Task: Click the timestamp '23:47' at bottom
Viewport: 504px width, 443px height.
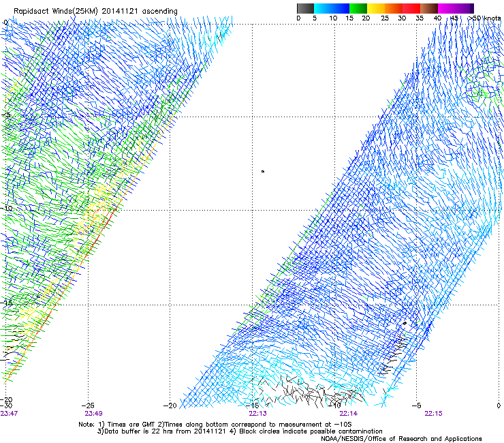Action: click(x=9, y=414)
